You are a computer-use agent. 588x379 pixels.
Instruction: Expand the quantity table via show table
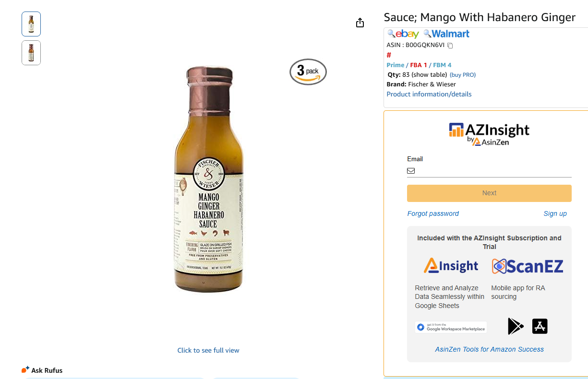click(x=432, y=75)
